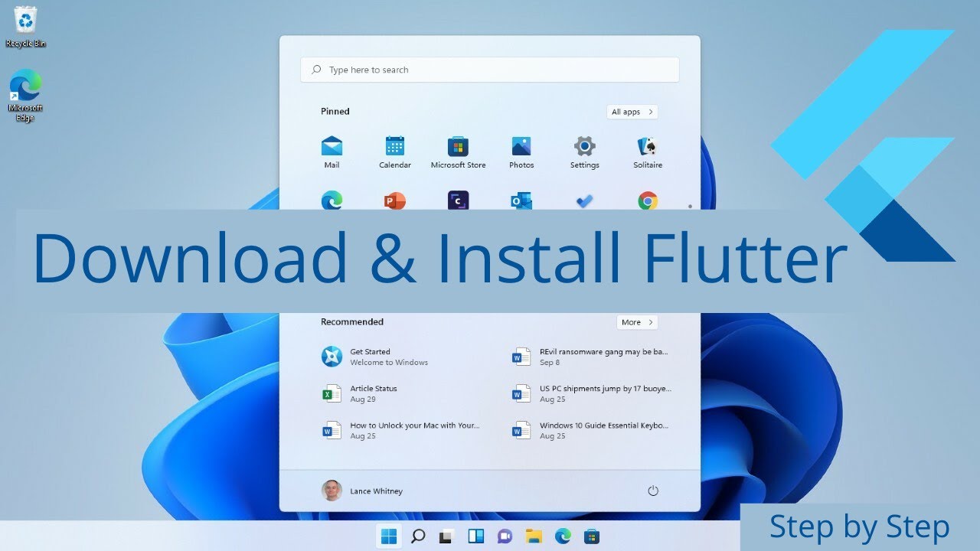Open the Widgets panel from taskbar
This screenshot has height=551, width=980.
tap(475, 536)
